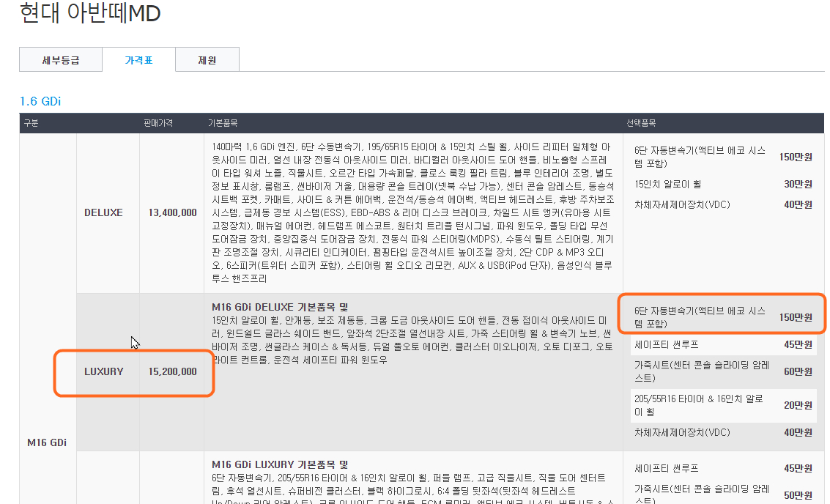
Task: Click the DELUXE paragraph starting 140마력 1.6 GDi 엔진
Action: [413, 213]
